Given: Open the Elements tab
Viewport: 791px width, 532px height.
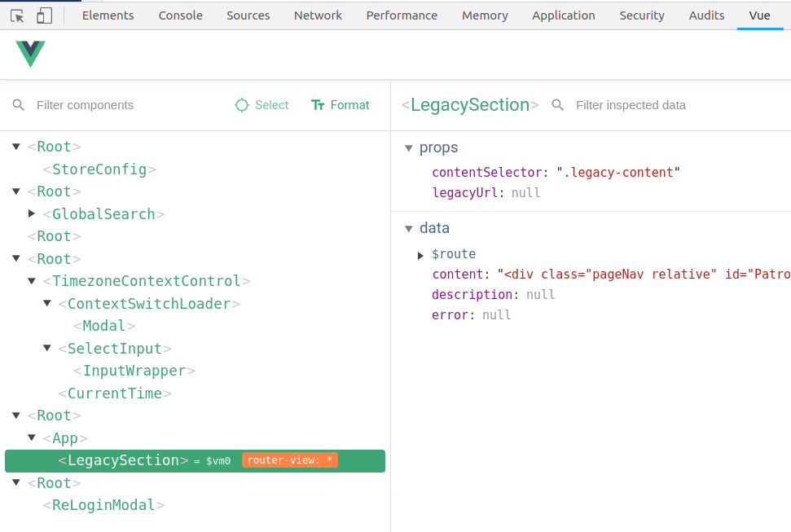Looking at the screenshot, I should [108, 15].
